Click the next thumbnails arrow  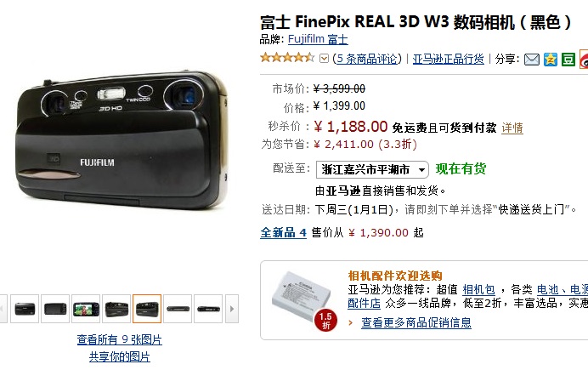click(x=232, y=309)
